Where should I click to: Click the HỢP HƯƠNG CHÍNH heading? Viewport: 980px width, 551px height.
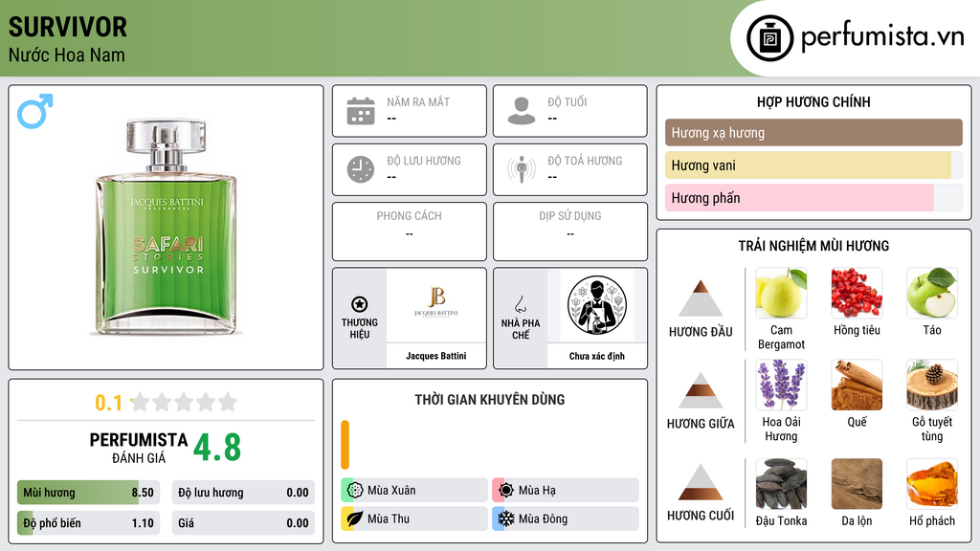coord(813,101)
